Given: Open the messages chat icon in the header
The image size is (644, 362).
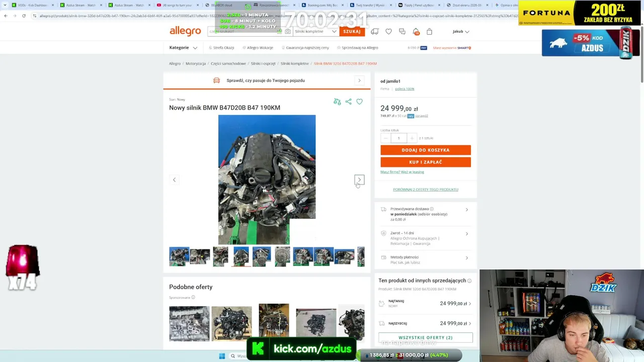Looking at the screenshot, I should click(x=402, y=31).
